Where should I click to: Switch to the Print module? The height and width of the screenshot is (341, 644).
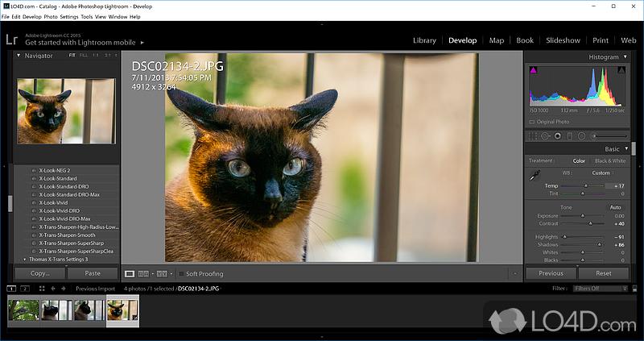(x=600, y=40)
